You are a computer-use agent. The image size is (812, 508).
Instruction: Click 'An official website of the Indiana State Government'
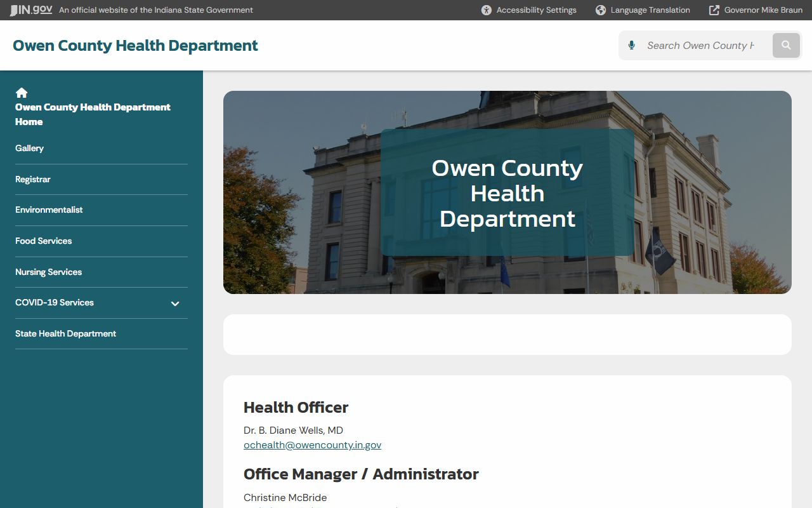(156, 10)
